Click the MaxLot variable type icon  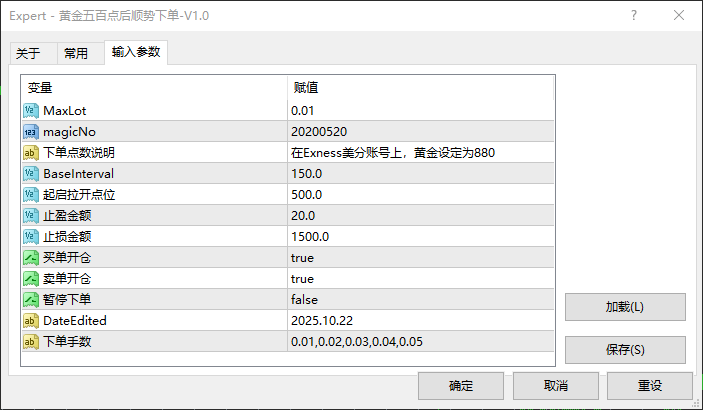click(x=30, y=110)
